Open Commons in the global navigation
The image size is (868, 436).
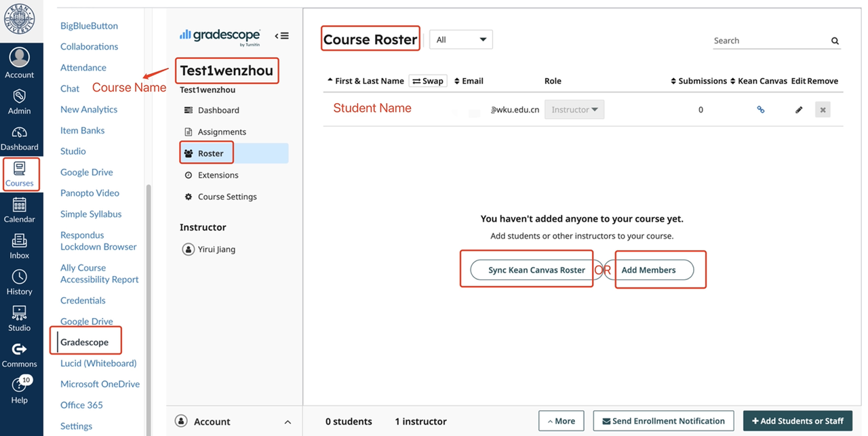tap(19, 355)
